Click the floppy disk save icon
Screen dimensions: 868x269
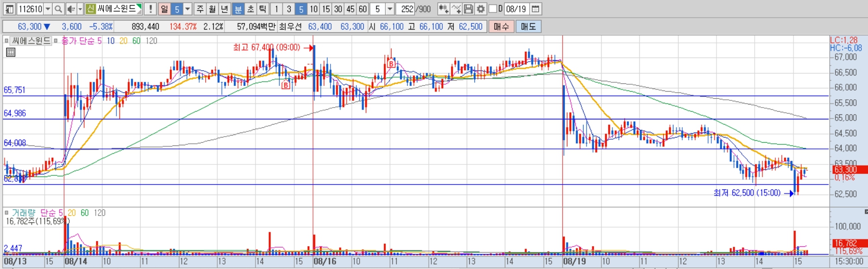click(468, 9)
